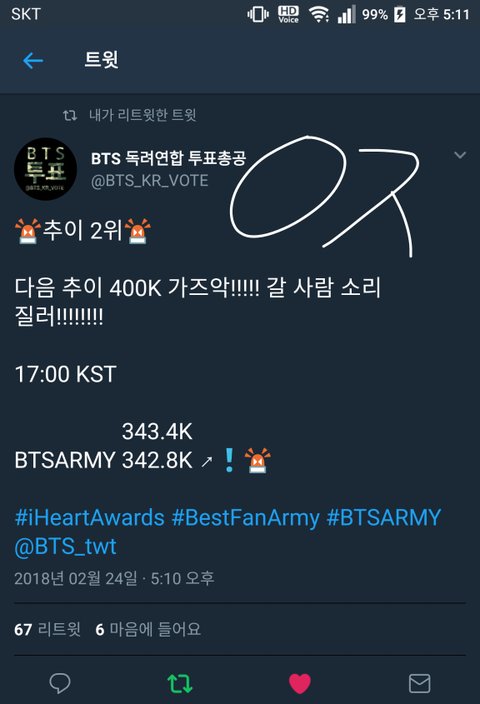Visit the @BTS_twt mention
This screenshot has width=480, height=704.
[66, 546]
